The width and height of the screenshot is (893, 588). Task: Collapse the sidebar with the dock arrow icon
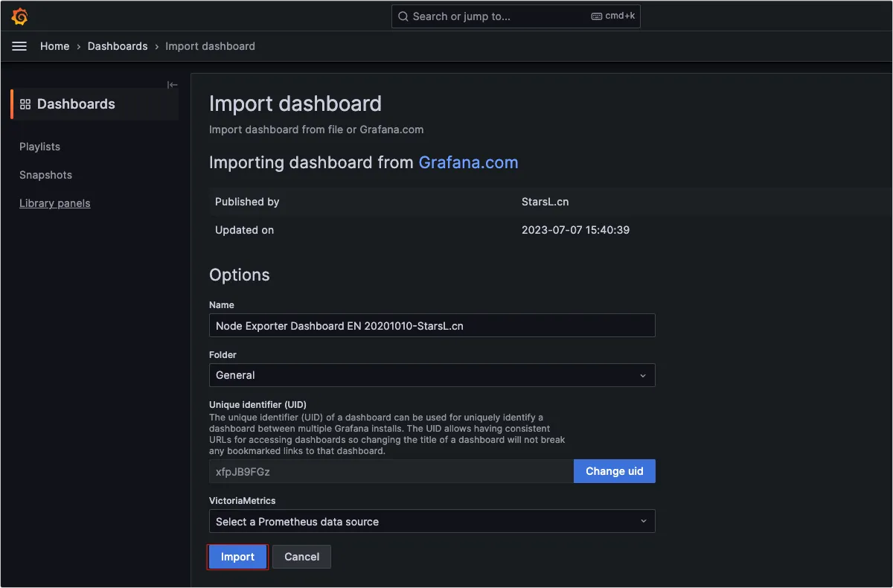172,85
